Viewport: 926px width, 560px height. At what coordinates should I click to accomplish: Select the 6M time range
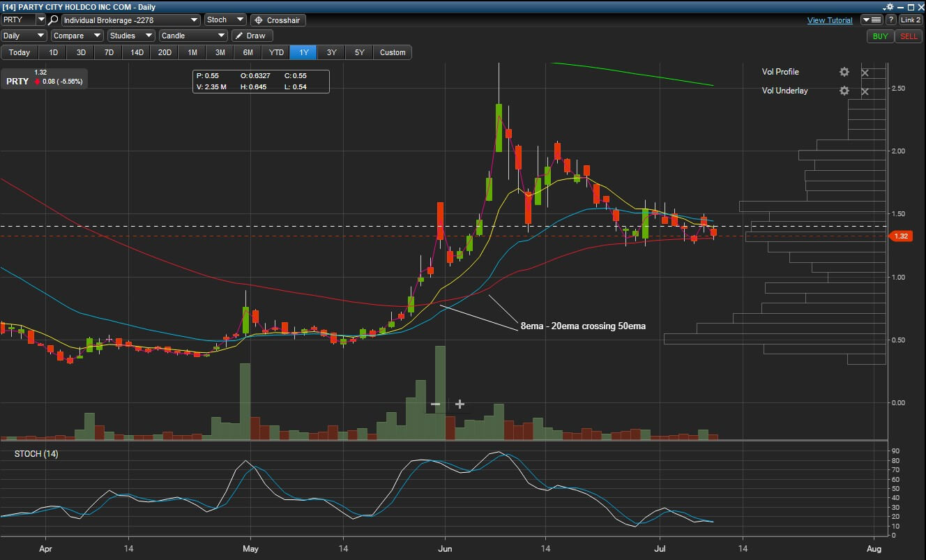(248, 52)
